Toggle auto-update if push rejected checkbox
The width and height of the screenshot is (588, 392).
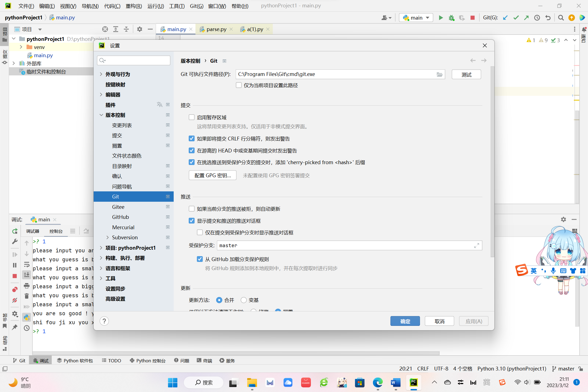(192, 209)
